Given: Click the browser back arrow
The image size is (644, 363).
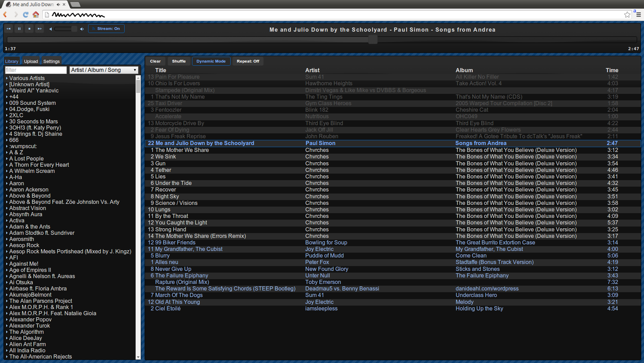Looking at the screenshot, I should coord(5,14).
